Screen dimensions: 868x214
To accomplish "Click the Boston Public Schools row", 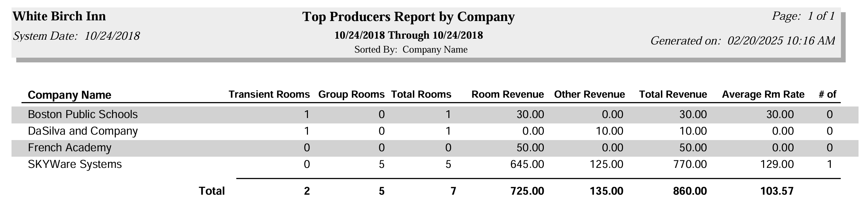I will coord(435,115).
